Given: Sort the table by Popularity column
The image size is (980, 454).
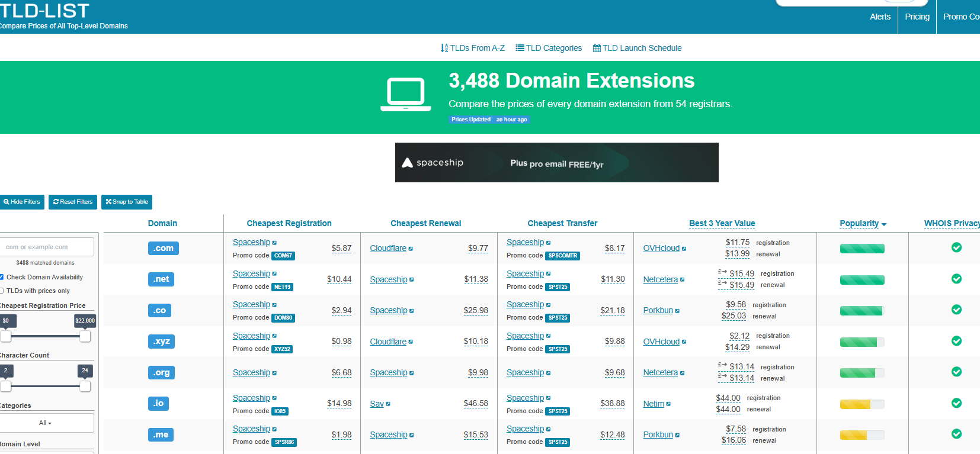Looking at the screenshot, I should point(863,223).
